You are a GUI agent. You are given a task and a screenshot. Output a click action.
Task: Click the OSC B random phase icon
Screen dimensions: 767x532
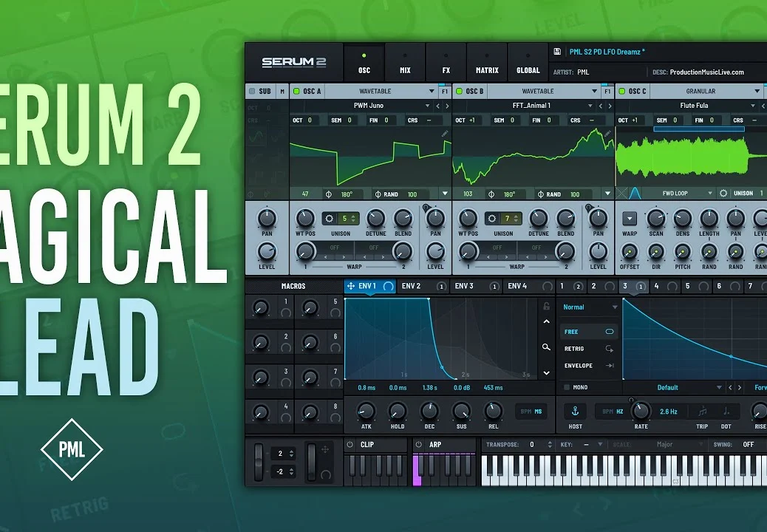click(x=540, y=194)
